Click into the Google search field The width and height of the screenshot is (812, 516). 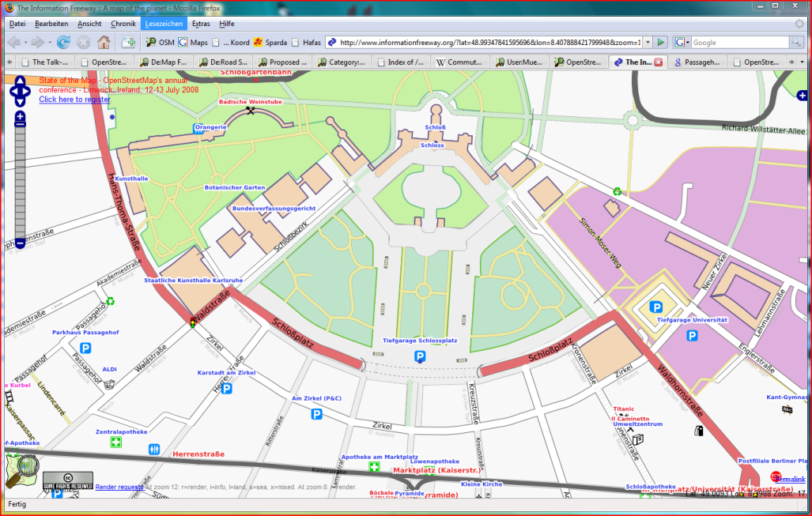click(740, 43)
